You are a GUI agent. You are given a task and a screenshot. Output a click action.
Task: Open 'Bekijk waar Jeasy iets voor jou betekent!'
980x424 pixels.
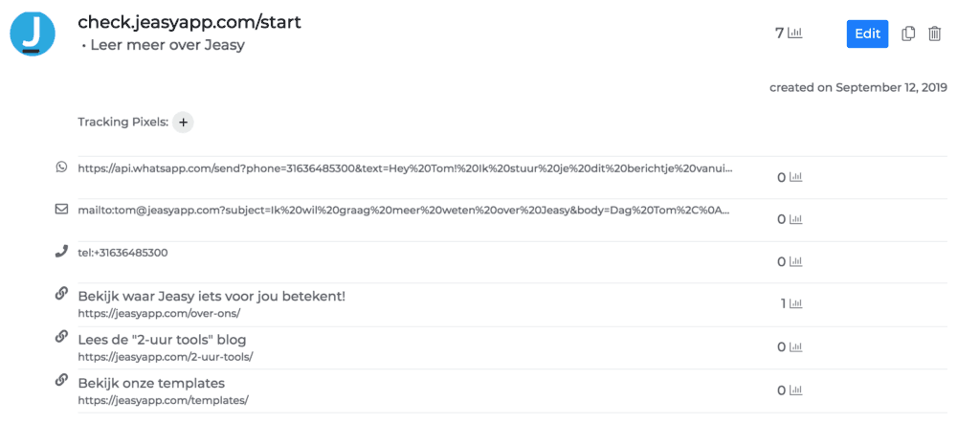[x=212, y=296]
